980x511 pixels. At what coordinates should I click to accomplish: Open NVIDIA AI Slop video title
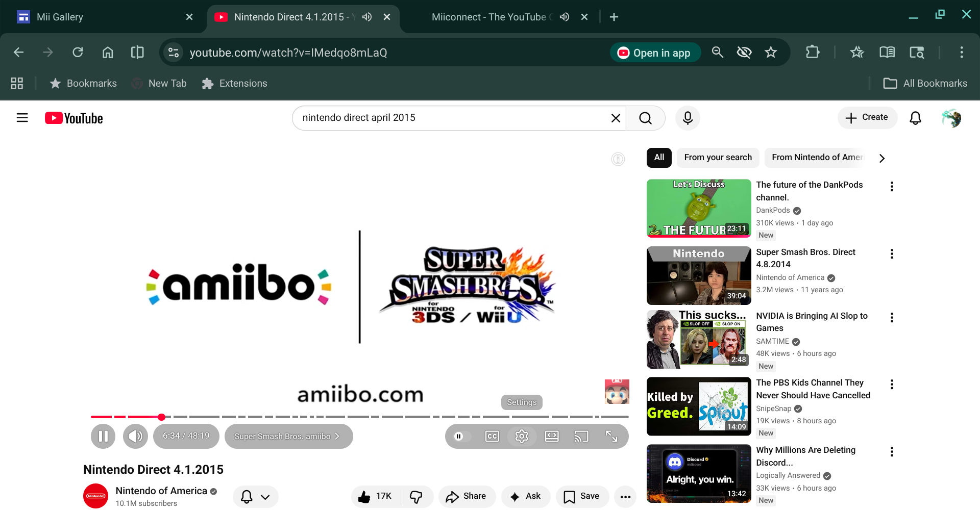[812, 322]
